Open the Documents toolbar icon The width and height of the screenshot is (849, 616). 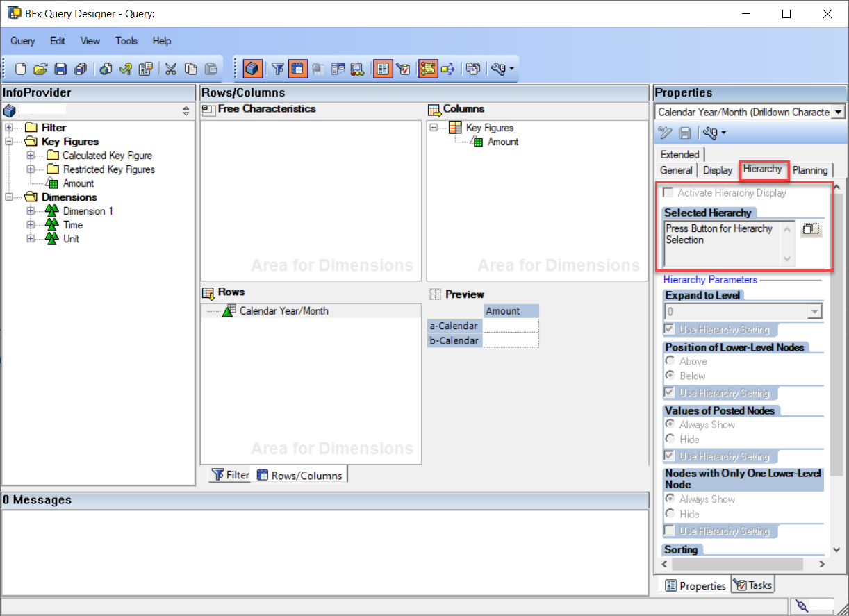[x=473, y=69]
